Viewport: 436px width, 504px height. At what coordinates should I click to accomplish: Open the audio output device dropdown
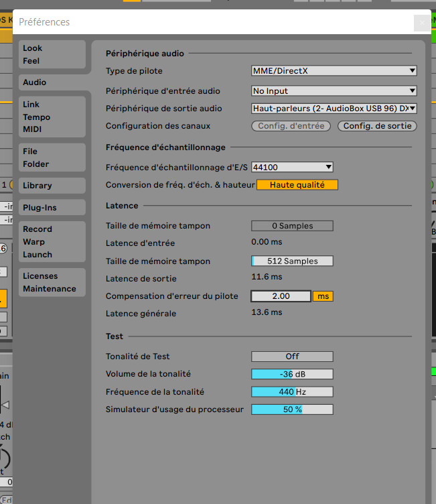tap(334, 109)
